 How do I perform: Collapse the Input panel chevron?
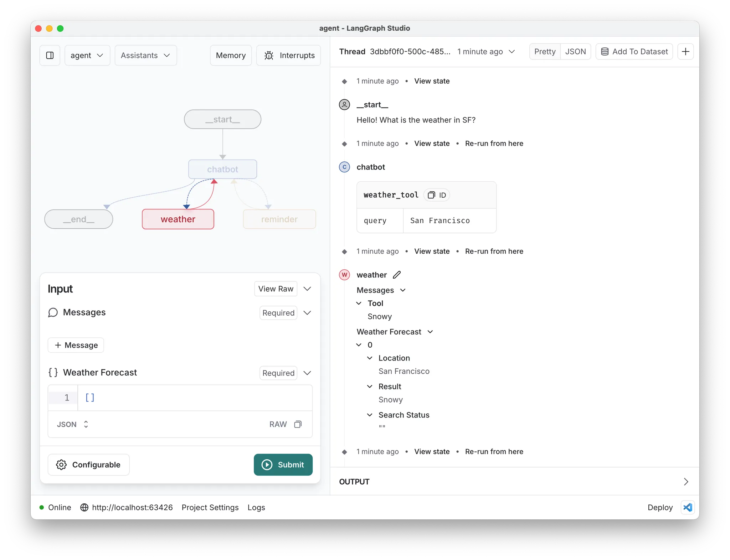(x=307, y=289)
